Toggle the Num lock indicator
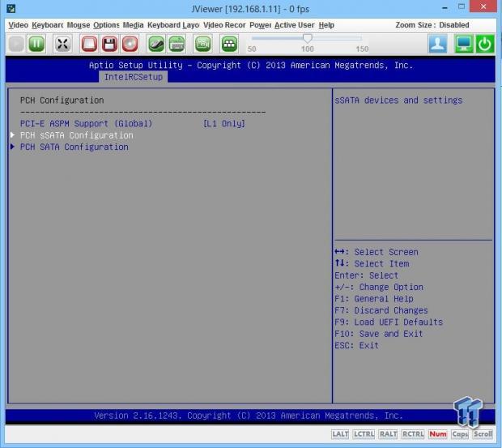The image size is (502, 448). click(438, 434)
